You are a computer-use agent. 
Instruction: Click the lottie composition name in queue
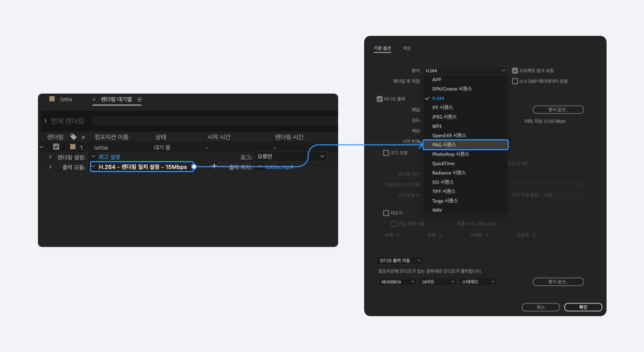pyautogui.click(x=101, y=148)
